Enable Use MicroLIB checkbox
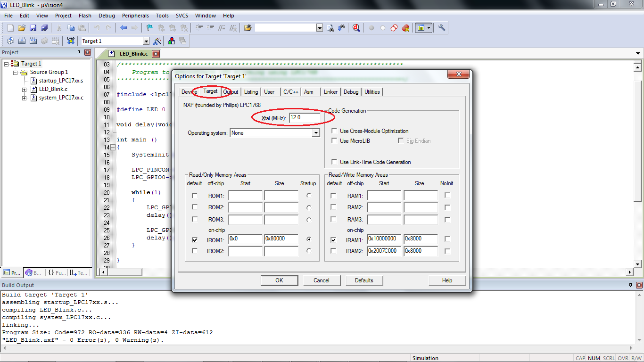The height and width of the screenshot is (362, 644). point(334,141)
